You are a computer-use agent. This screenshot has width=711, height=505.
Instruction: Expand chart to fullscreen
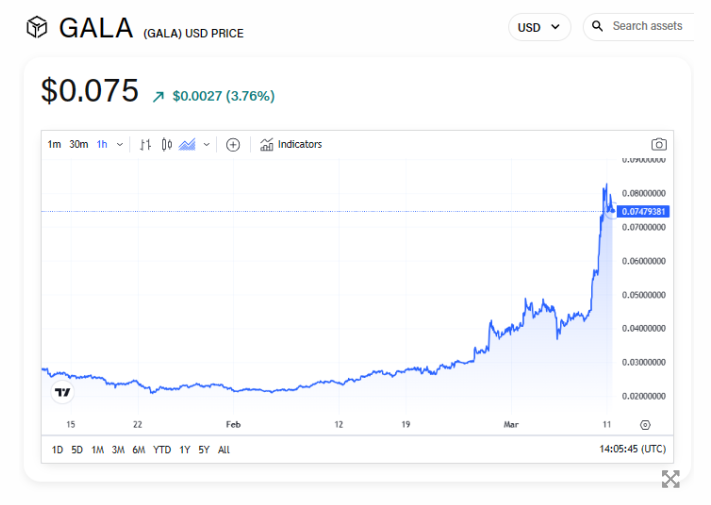coord(670,479)
